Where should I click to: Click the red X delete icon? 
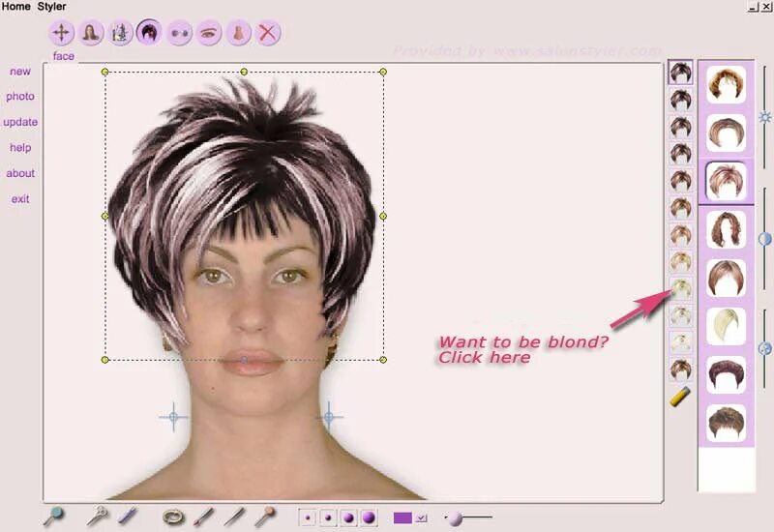click(x=268, y=33)
